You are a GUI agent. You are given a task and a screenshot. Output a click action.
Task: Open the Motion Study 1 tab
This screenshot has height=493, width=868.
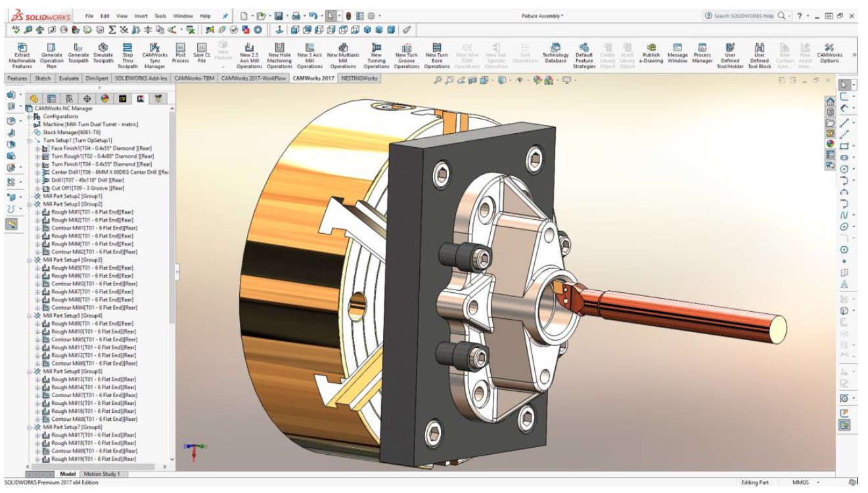point(101,474)
